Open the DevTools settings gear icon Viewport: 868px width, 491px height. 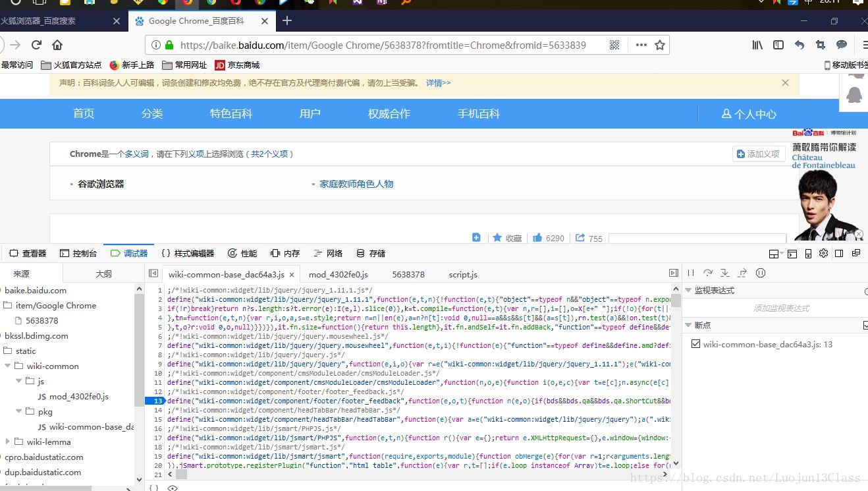pyautogui.click(x=824, y=253)
